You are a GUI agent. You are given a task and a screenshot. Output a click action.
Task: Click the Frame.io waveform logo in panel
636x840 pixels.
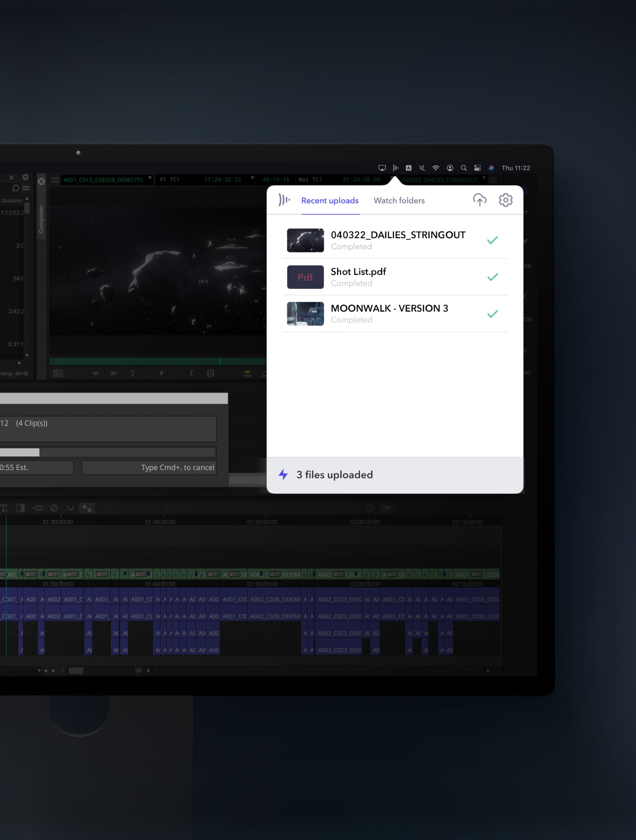click(284, 200)
